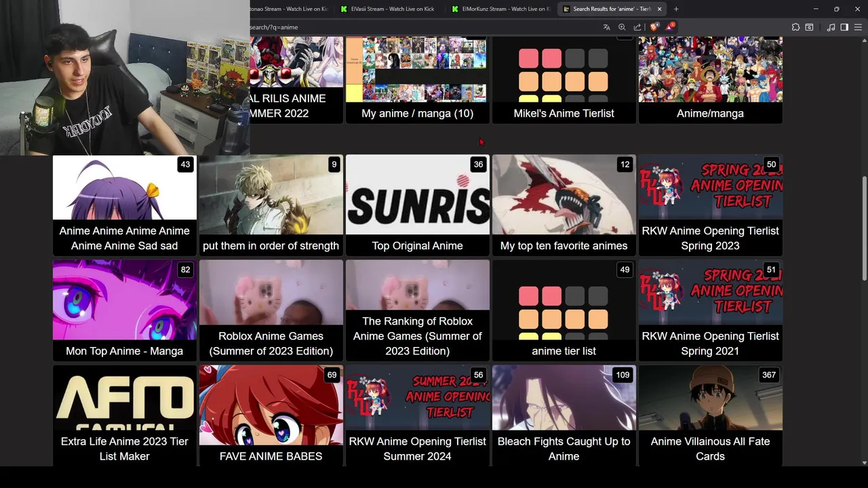Click the zoom magnifier icon in address bar

[x=622, y=27]
